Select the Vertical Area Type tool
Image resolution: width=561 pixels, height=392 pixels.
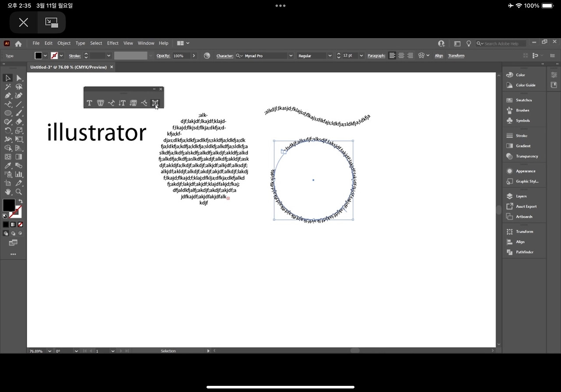[x=133, y=103]
